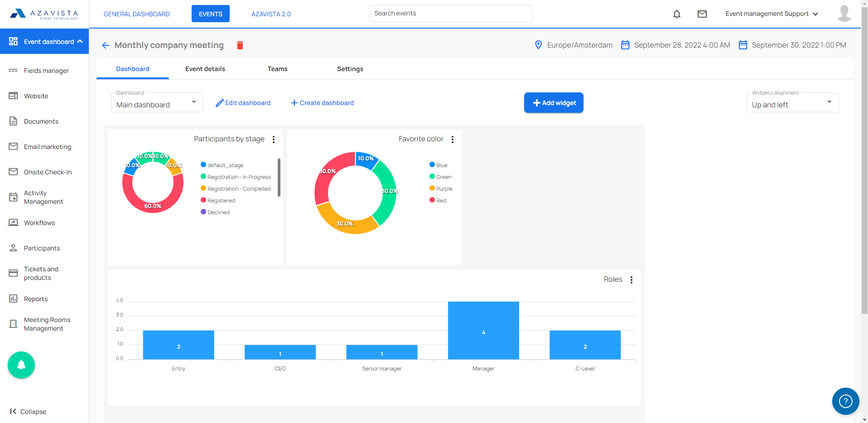Switch to the Event details tab
This screenshot has height=423, width=868.
click(x=205, y=69)
